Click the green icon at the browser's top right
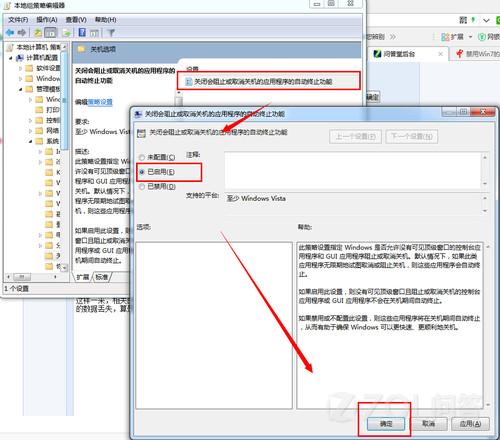This screenshot has width=500, height=440. click(498, 20)
